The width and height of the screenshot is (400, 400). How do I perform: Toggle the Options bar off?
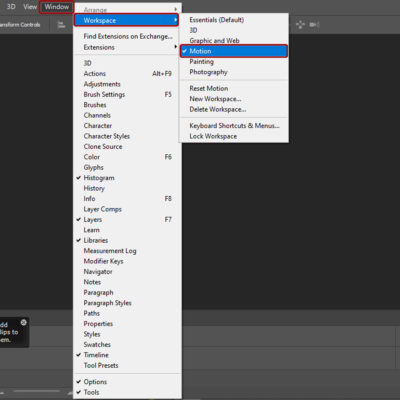coord(127,382)
